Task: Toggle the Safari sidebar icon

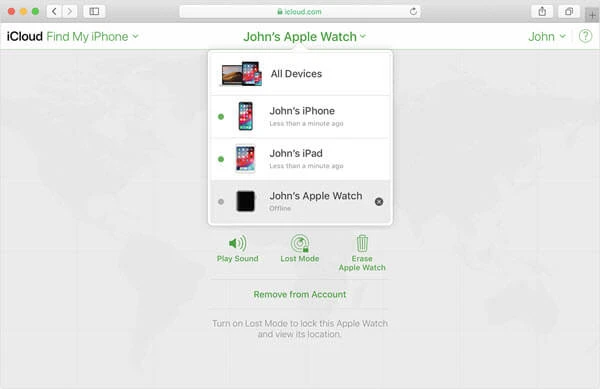Action: [94, 11]
